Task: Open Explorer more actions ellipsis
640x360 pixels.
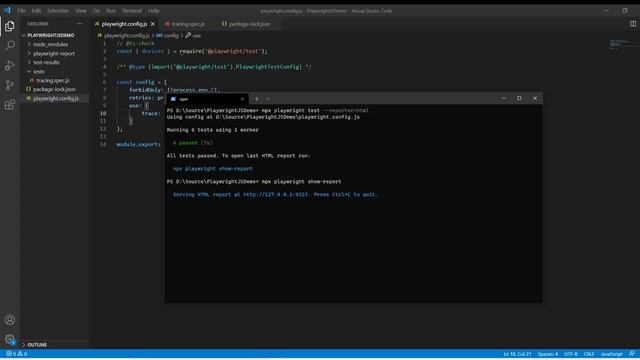Action: click(80, 24)
